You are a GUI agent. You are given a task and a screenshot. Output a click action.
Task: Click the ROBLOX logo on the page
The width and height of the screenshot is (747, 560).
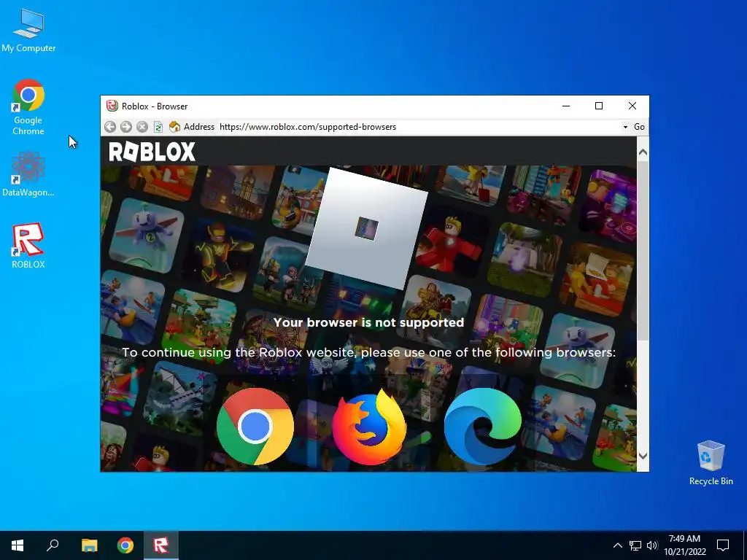(x=152, y=152)
